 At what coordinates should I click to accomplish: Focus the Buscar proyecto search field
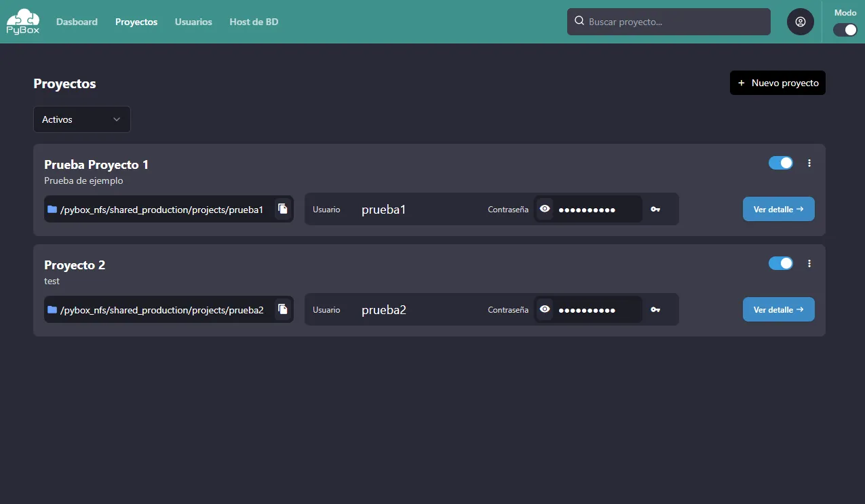[x=669, y=22]
